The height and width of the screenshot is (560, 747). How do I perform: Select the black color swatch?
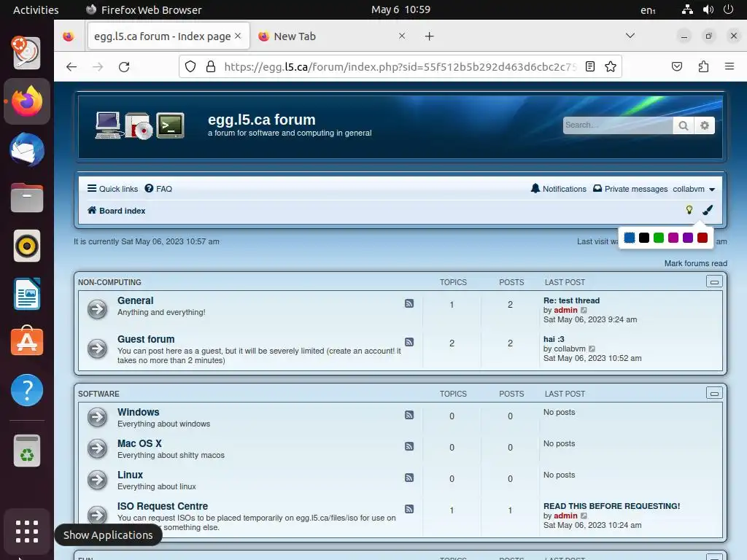click(x=644, y=238)
